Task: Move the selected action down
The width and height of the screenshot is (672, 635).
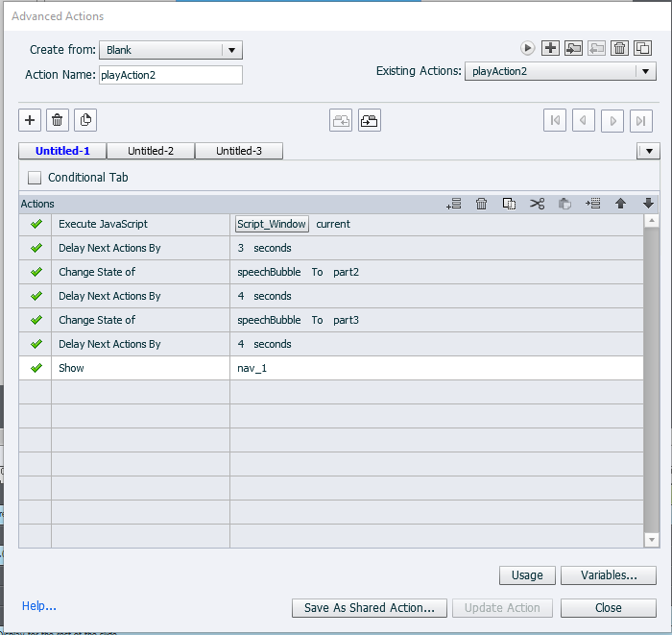Action: (648, 204)
